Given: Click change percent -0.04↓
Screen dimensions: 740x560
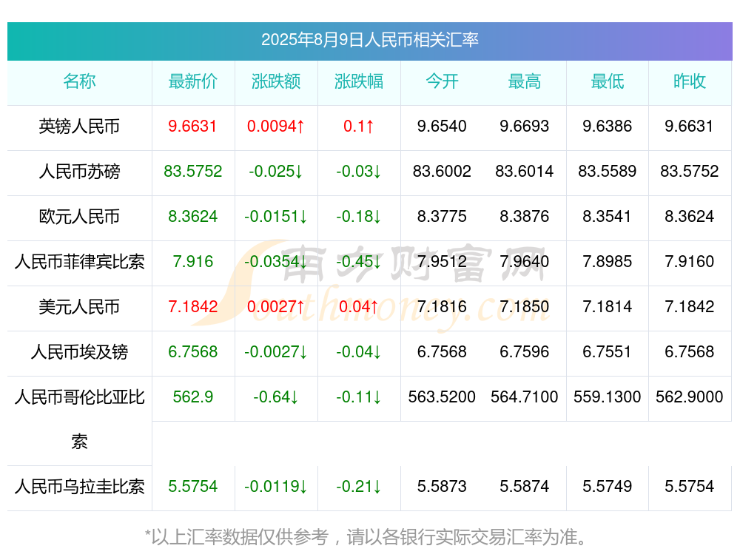Looking at the screenshot, I should tap(359, 352).
